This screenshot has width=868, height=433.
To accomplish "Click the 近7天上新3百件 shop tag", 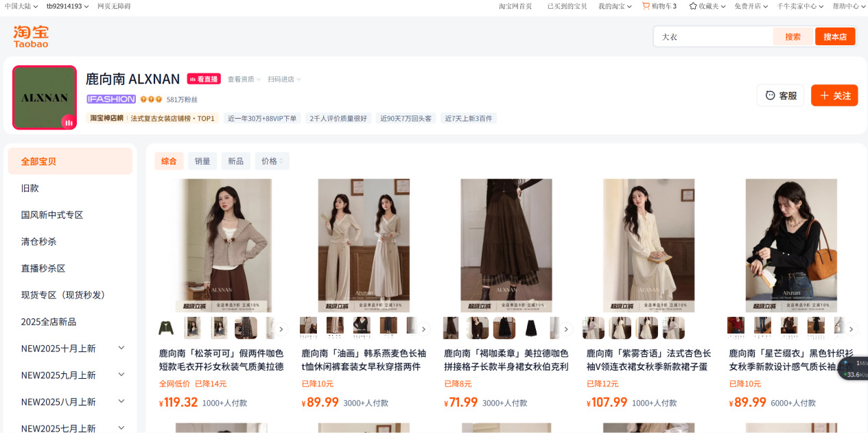I will coord(469,118).
